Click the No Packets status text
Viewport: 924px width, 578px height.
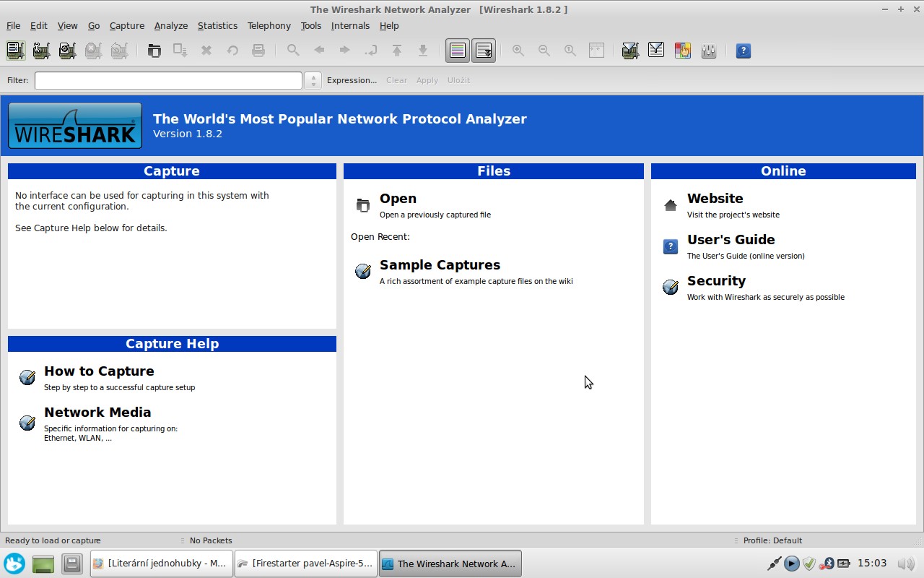point(211,540)
